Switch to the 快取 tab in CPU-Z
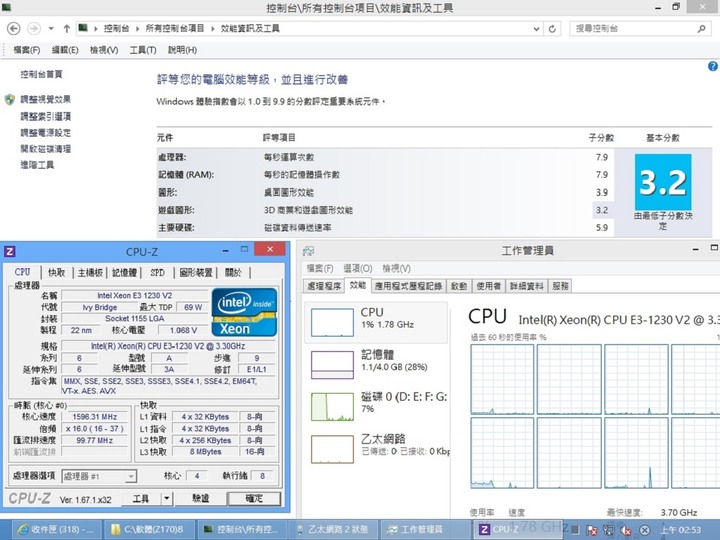 pos(56,273)
